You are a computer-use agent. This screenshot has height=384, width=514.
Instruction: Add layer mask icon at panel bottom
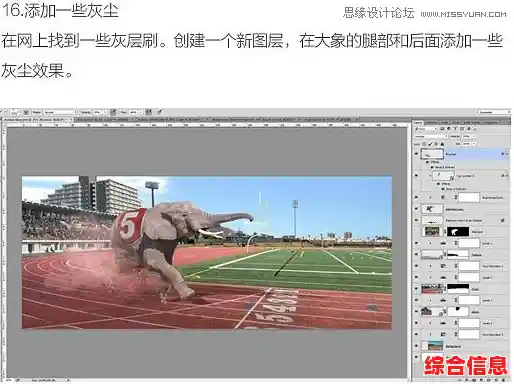point(475,380)
